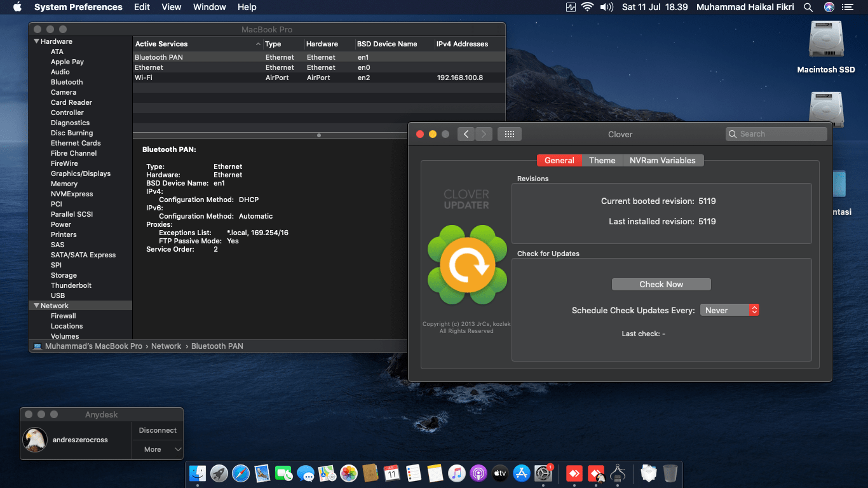Click the andreszerocross eagle avatar
This screenshot has height=488, width=868.
click(x=35, y=440)
